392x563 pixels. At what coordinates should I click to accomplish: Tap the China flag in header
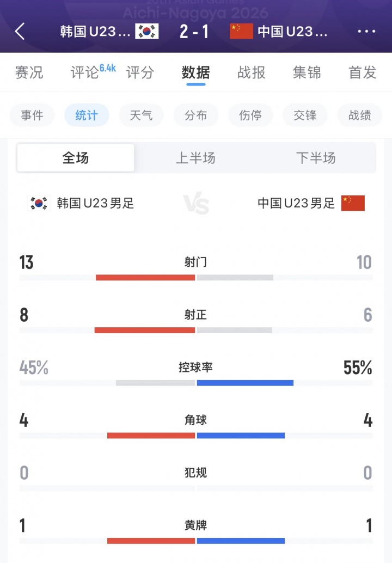coord(241,31)
